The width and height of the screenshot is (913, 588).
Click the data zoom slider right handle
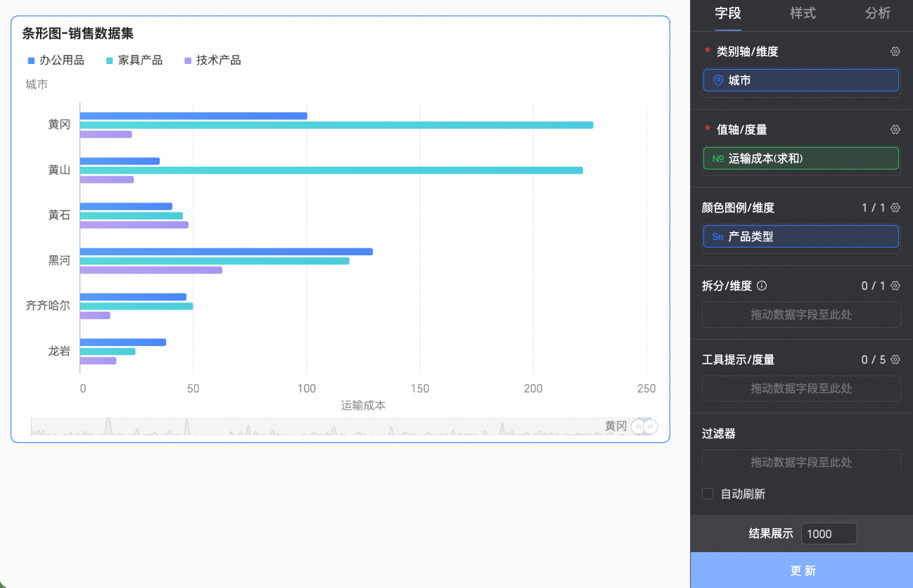pos(651,426)
